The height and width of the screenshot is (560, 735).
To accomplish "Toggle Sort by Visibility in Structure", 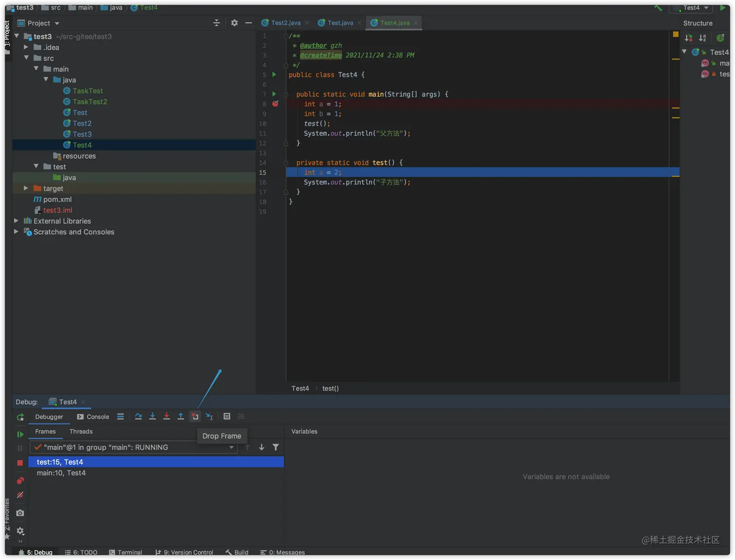I will pyautogui.click(x=688, y=38).
